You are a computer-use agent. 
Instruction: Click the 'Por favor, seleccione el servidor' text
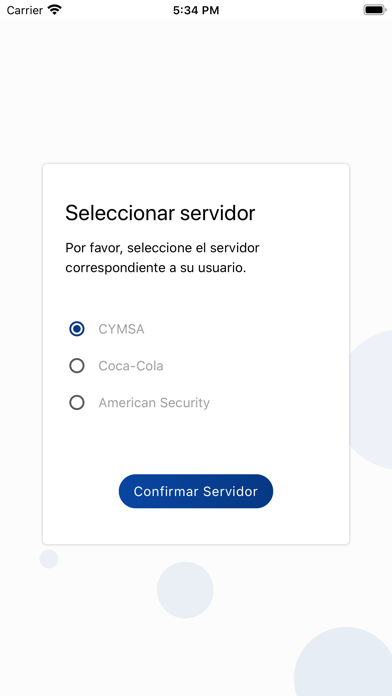pos(162,248)
